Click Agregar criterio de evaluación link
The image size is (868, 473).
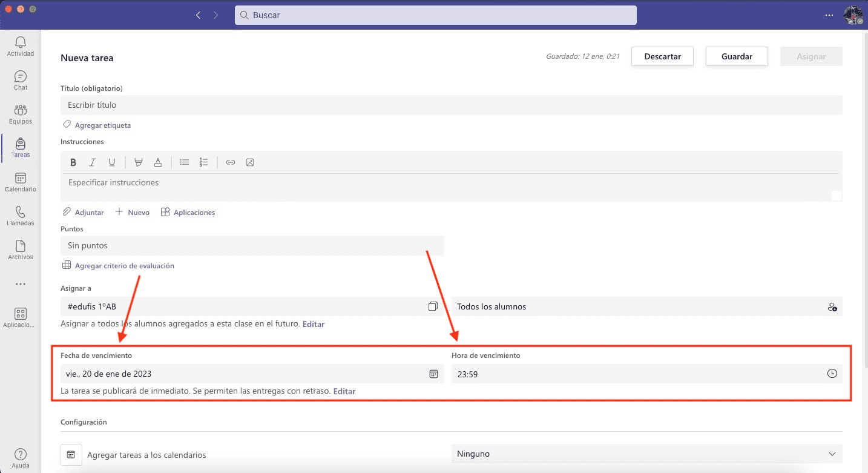click(124, 265)
